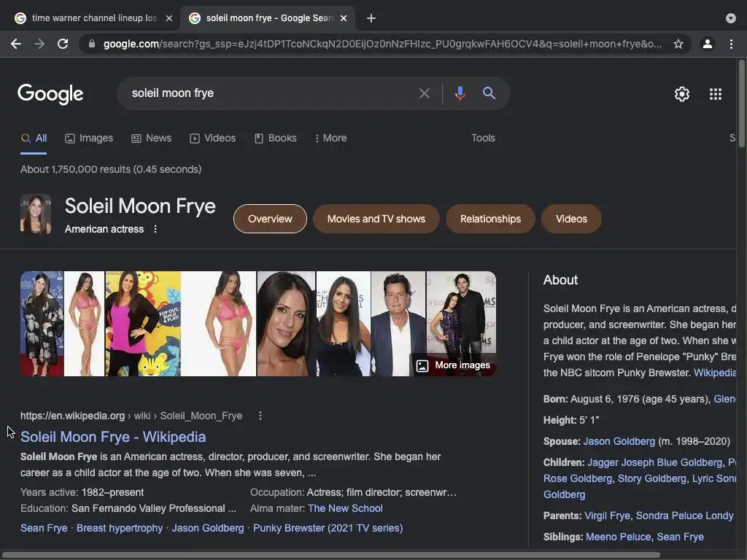Select the 'Movies and TV shows' chip
The width and height of the screenshot is (747, 560).
376,219
